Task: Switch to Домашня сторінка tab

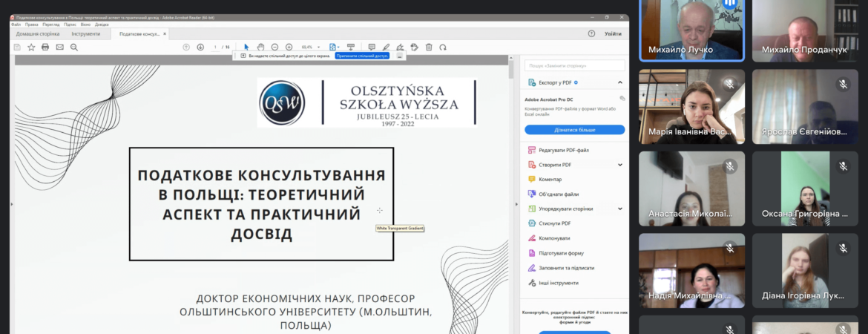Action: [38, 34]
